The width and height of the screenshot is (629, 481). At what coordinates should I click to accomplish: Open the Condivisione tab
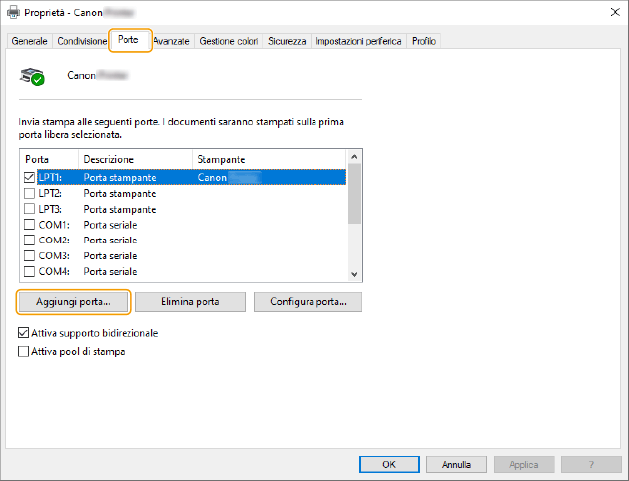tap(82, 41)
